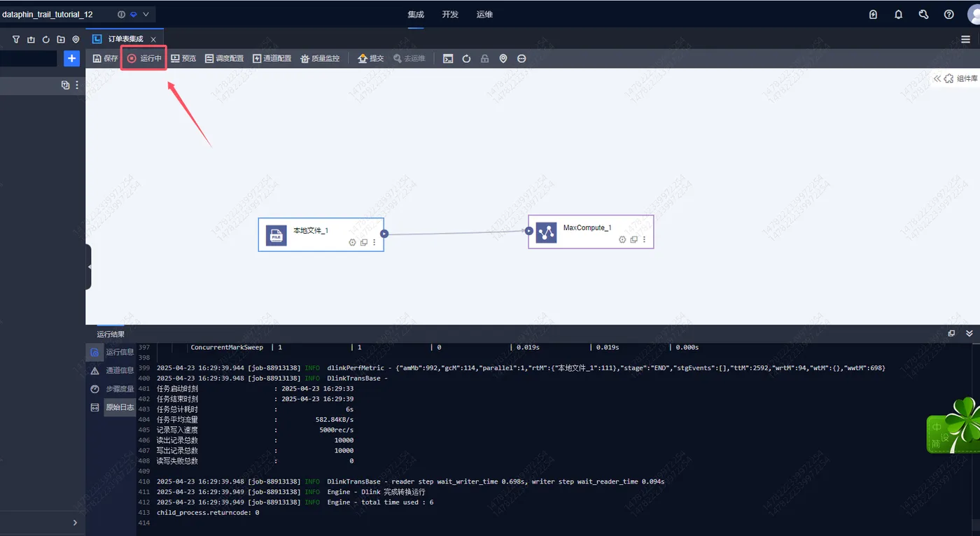Click the sidebar refresh icon
Image resolution: width=980 pixels, height=536 pixels.
pyautogui.click(x=45, y=39)
